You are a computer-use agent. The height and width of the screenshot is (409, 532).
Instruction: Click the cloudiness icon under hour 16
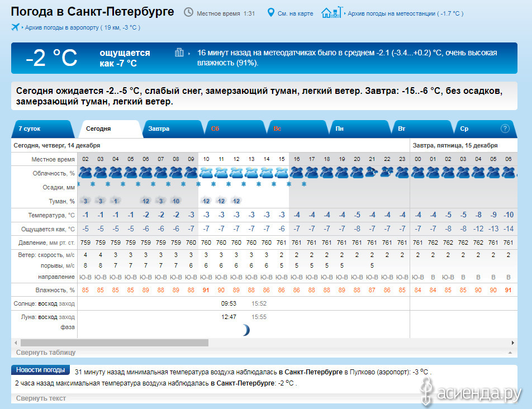[x=297, y=173]
